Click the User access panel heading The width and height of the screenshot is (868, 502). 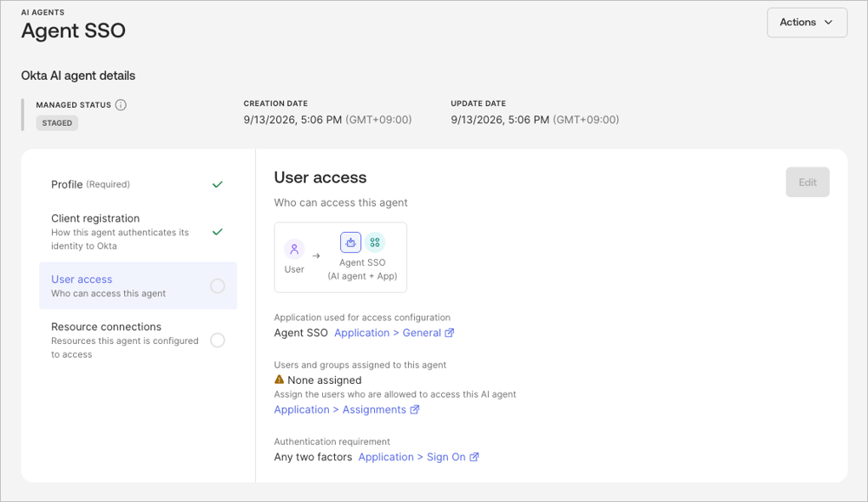coord(320,177)
